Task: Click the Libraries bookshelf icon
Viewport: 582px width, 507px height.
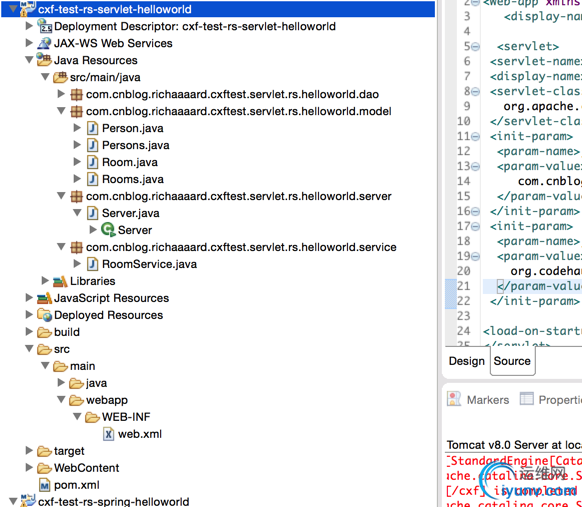Action: [x=60, y=281]
